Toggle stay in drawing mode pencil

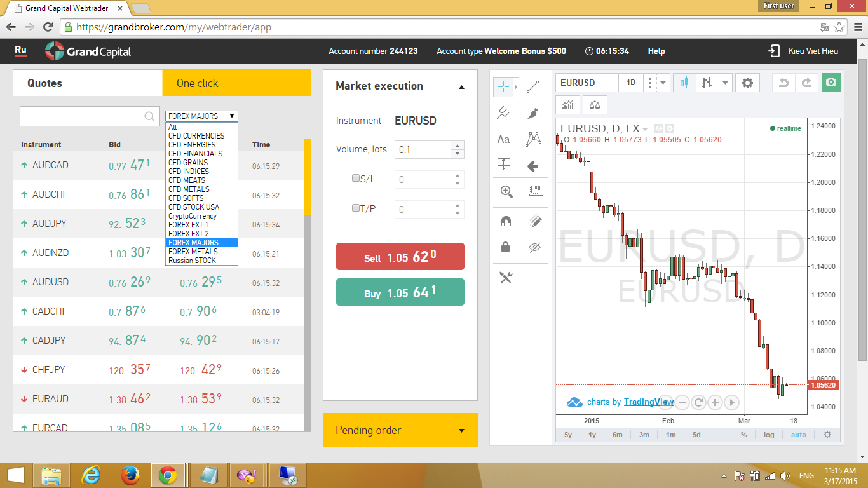[x=535, y=221]
